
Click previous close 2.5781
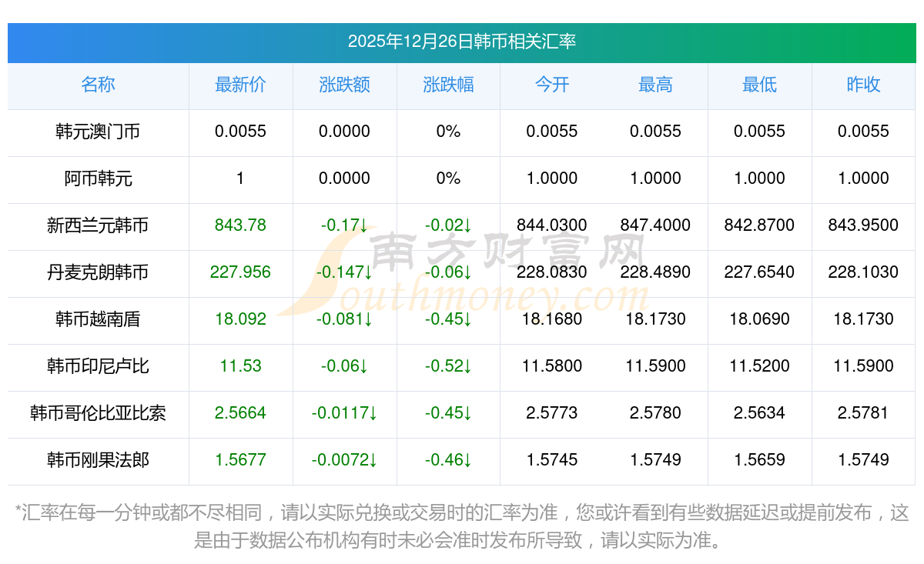coord(863,413)
